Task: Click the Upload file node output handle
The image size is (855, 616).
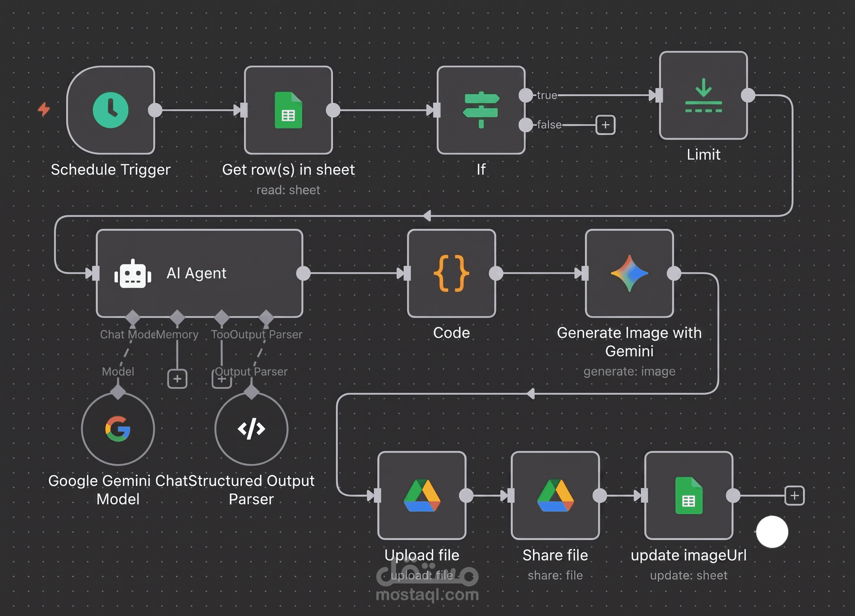Action: pyautogui.click(x=466, y=495)
